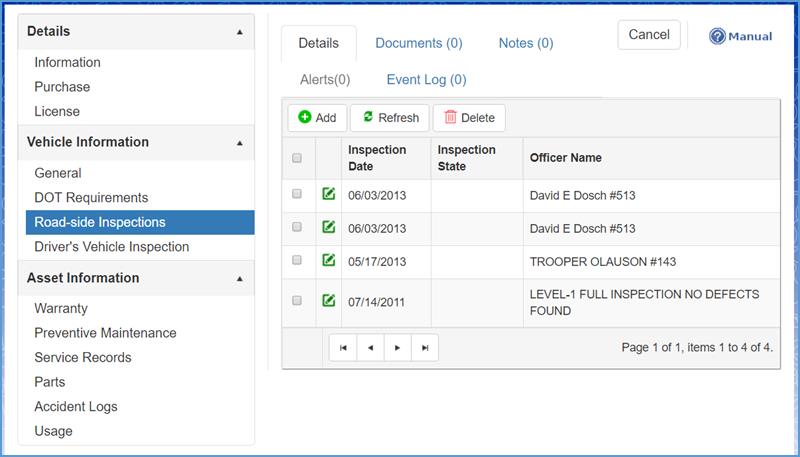This screenshot has width=800, height=457.
Task: Collapse the Vehicle Information section
Action: (x=239, y=143)
